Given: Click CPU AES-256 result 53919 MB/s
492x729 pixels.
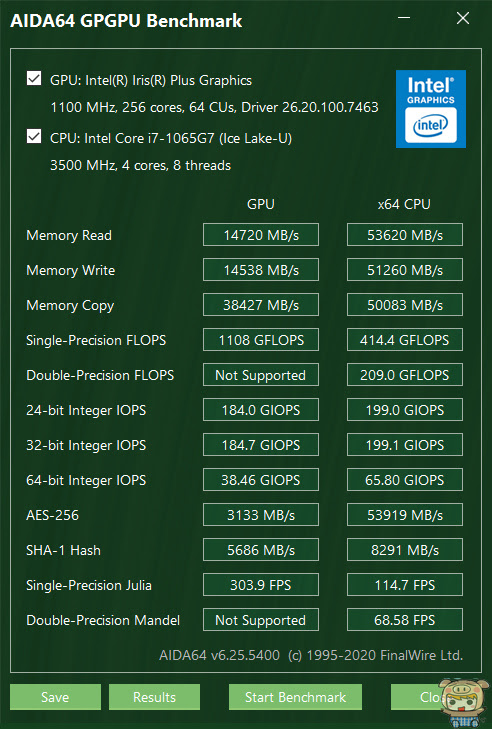Looking at the screenshot, I should tap(405, 515).
